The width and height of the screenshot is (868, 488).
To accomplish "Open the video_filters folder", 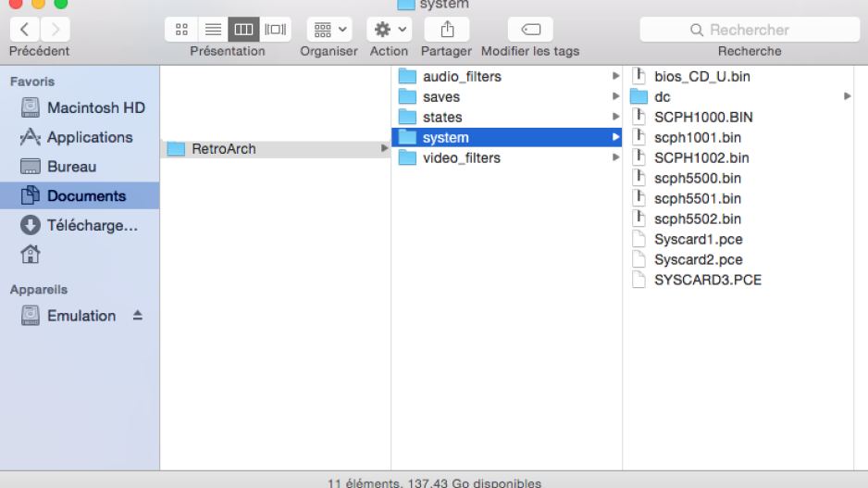I will [x=506, y=157].
